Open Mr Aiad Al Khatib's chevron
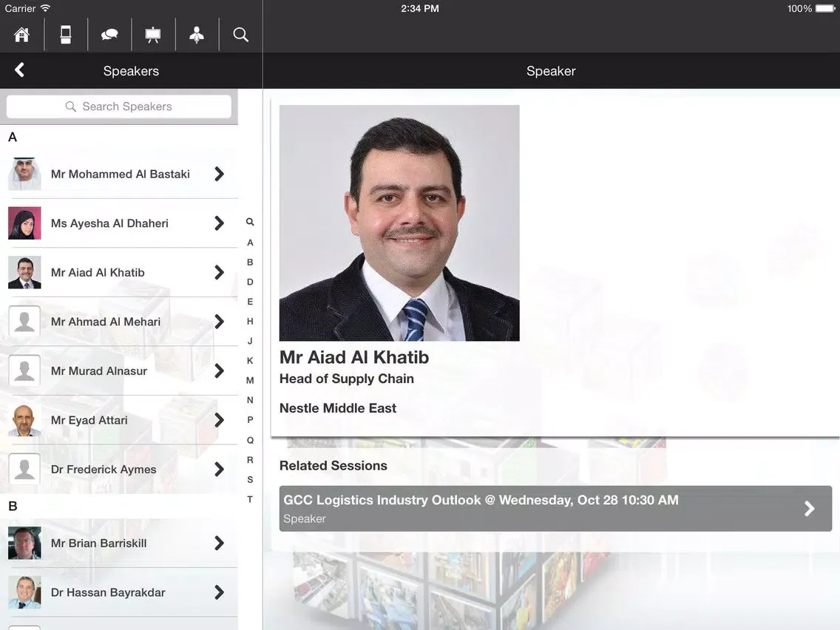Viewport: 840px width, 630px height. point(219,272)
